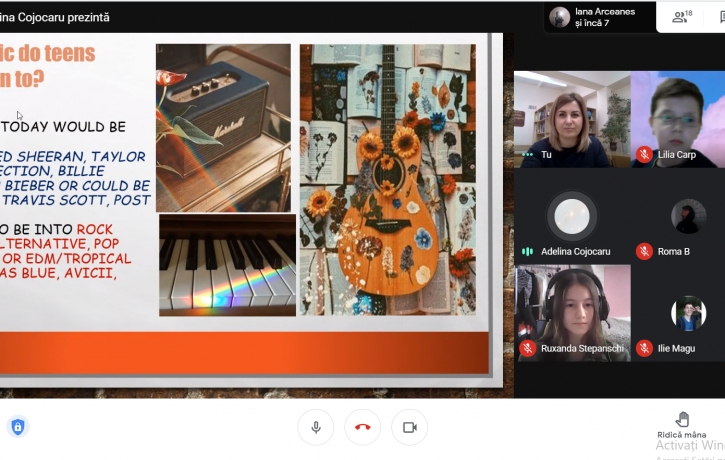Click Adelina Cojocaru round avatar
This screenshot has height=460, width=725.
[x=572, y=216]
